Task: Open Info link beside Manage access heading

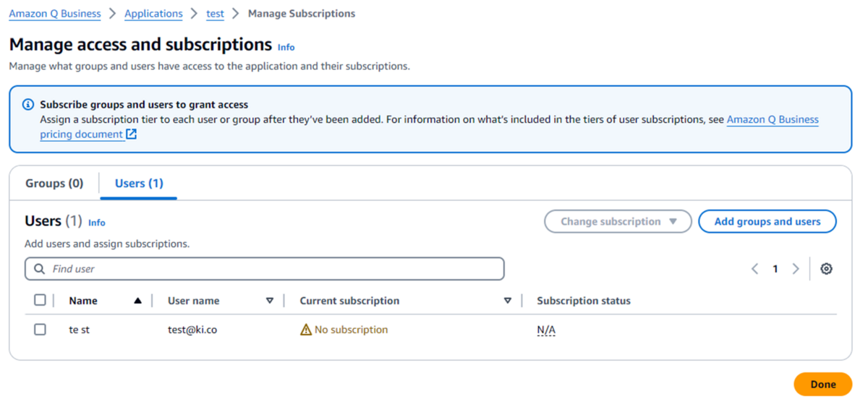Action: click(x=286, y=47)
